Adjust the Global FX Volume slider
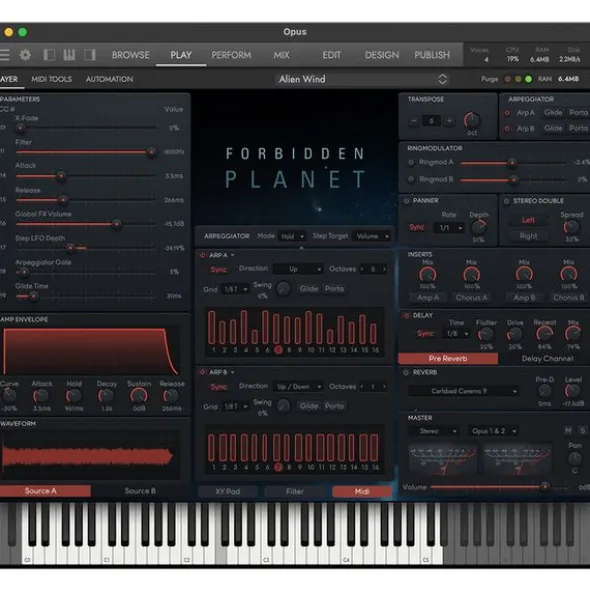The image size is (590, 591). coord(86,224)
